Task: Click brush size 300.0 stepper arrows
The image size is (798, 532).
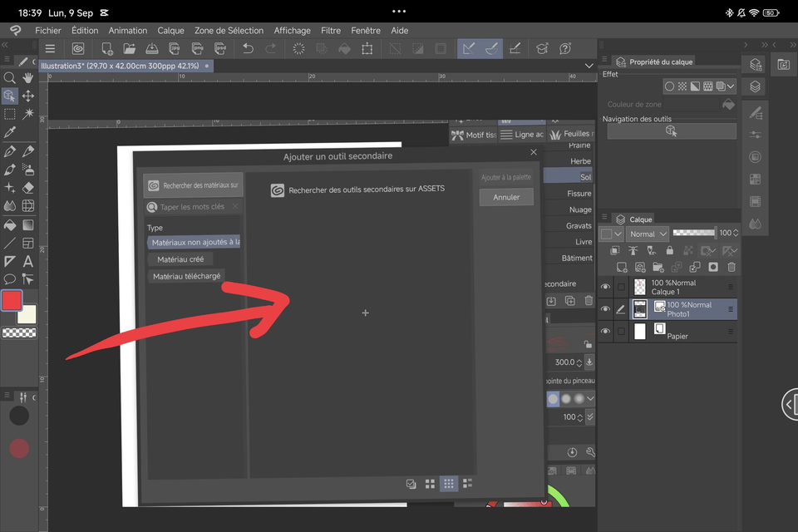Action: click(x=579, y=363)
